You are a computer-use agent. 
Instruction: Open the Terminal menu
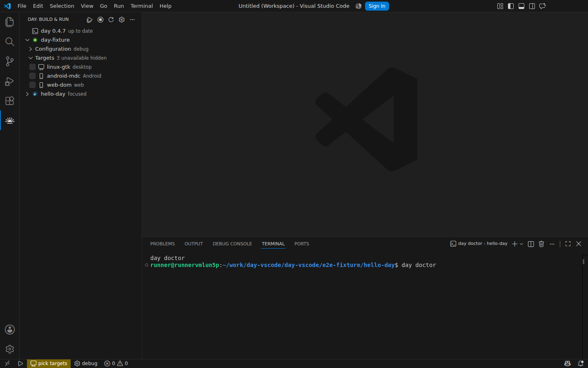[142, 6]
